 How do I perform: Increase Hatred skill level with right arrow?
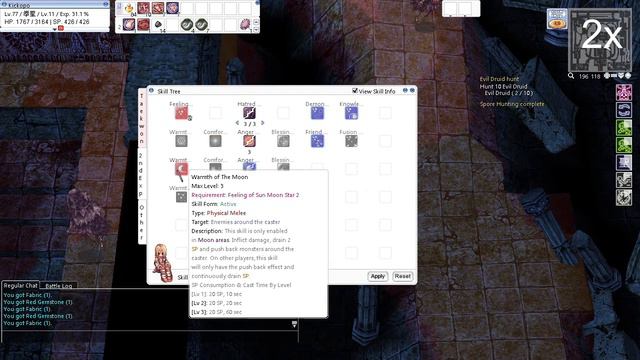(262, 123)
